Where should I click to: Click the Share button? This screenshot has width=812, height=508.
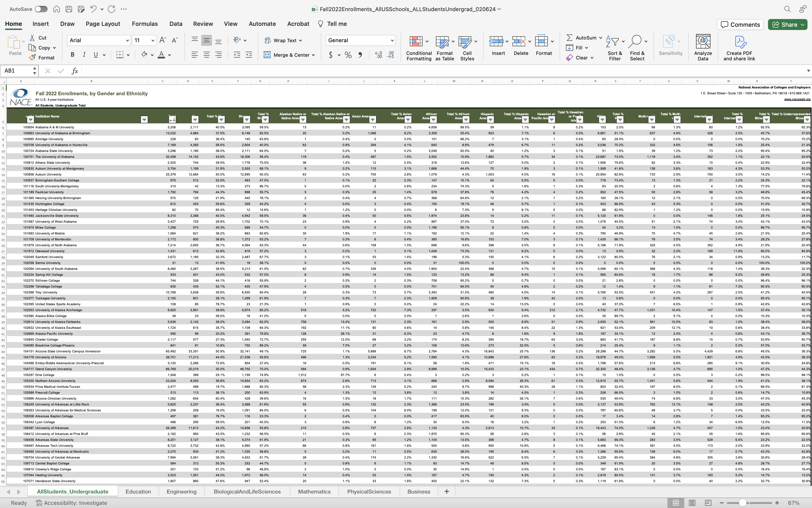(787, 24)
